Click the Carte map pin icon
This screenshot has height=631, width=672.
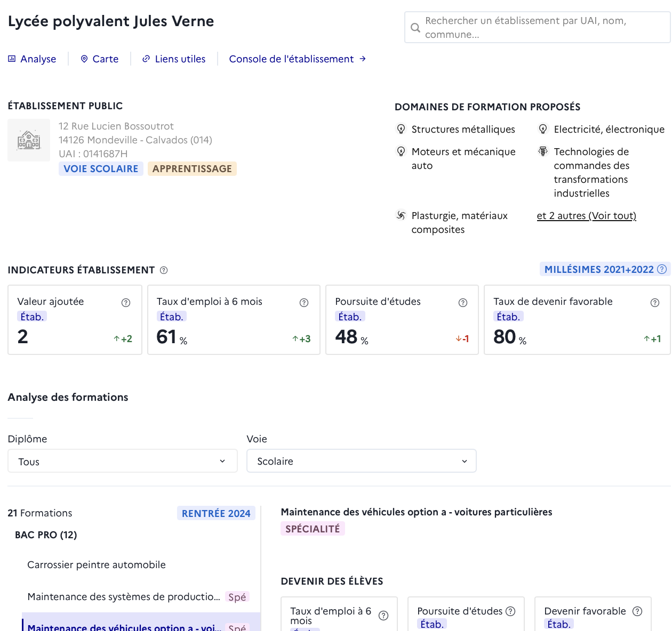tap(84, 59)
